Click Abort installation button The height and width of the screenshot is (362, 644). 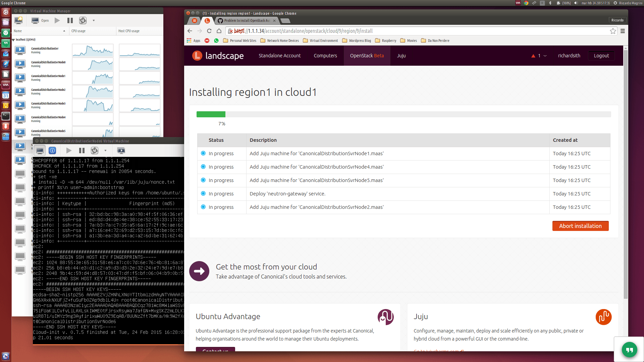580,226
